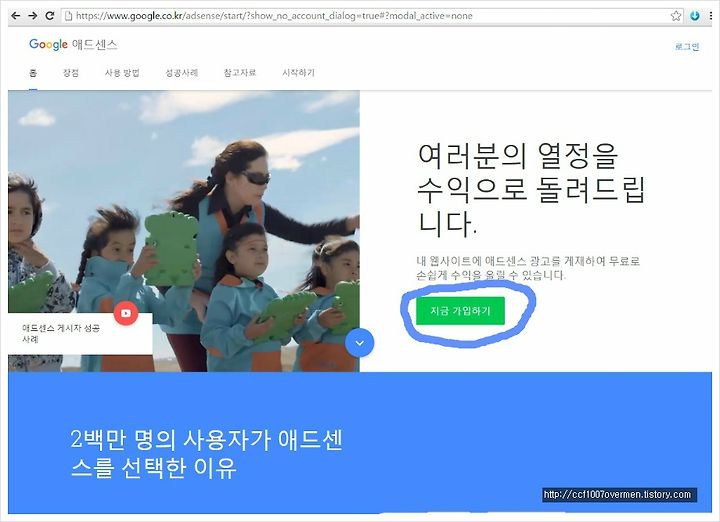Open the 시작하기 navigation tab
Viewport: 720px width, 522px height.
pyautogui.click(x=298, y=73)
